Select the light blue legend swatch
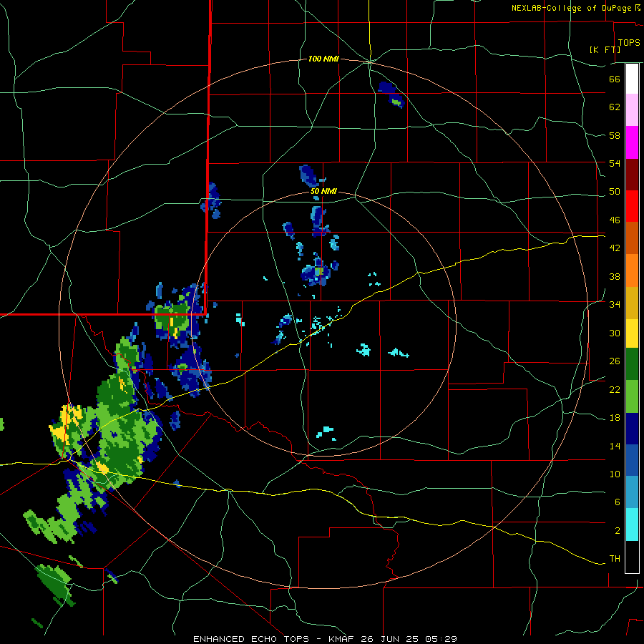 (x=632, y=492)
